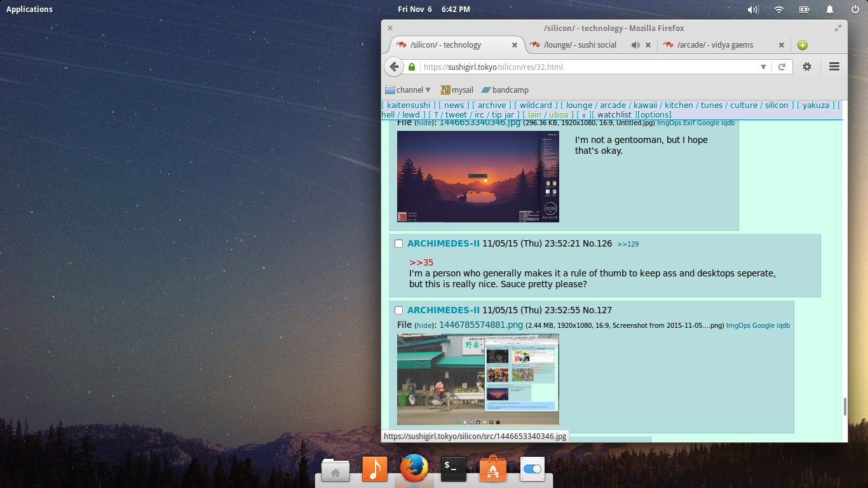868x488 pixels.
Task: Click the Firefox back arrow button
Action: pos(394,67)
